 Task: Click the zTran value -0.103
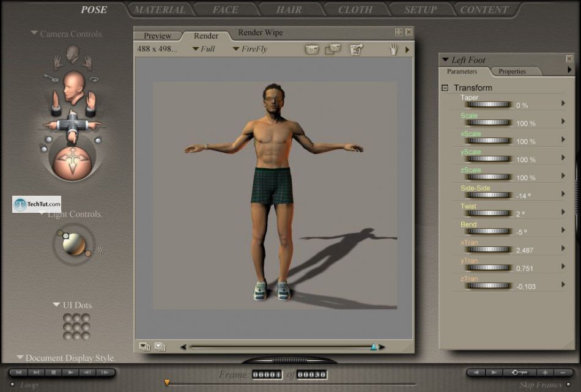click(x=525, y=286)
